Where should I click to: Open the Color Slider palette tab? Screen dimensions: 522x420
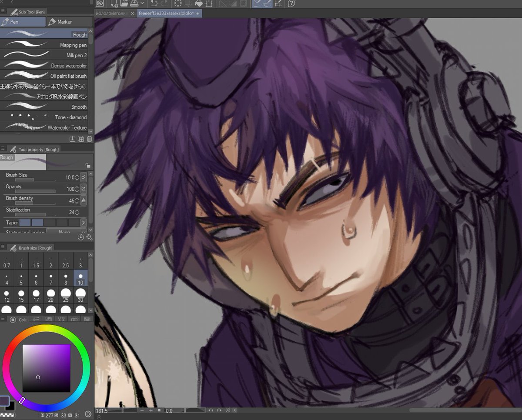click(36, 320)
